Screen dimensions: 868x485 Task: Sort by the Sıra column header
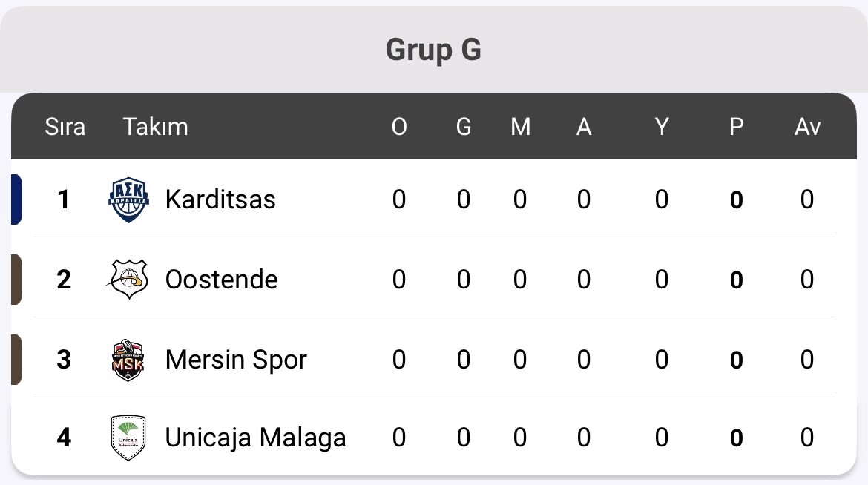point(65,127)
